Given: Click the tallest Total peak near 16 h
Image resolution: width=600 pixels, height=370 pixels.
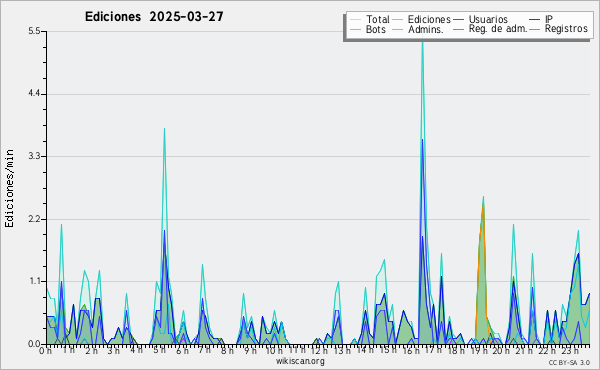Looking at the screenshot, I should click(422, 42).
